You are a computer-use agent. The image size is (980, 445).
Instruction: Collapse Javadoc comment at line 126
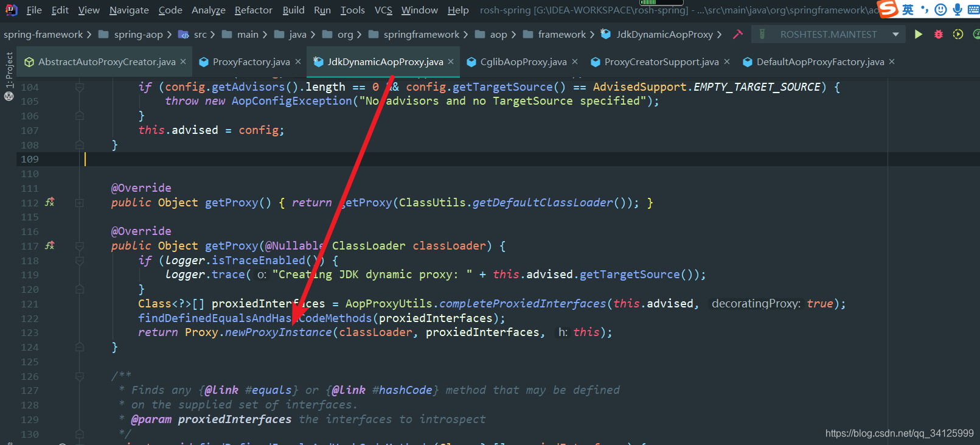coord(79,376)
